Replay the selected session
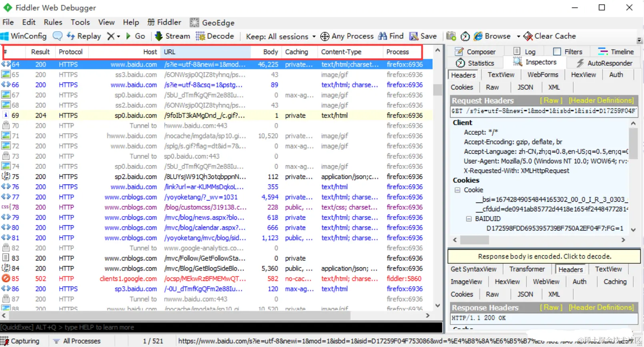This screenshot has width=644, height=347. pyautogui.click(x=84, y=36)
